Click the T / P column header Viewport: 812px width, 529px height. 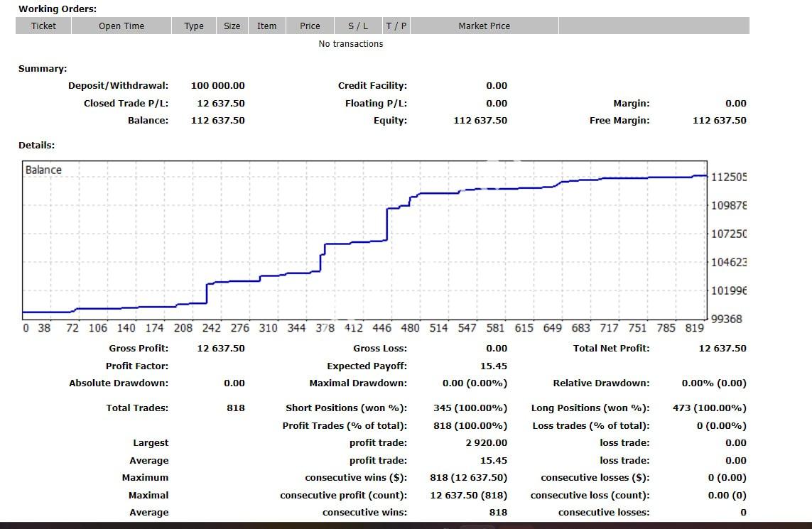coord(396,26)
